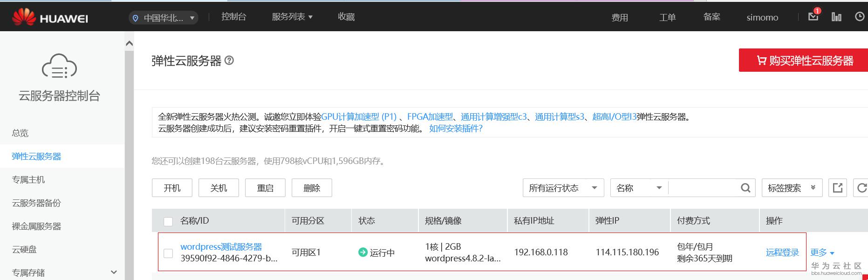This screenshot has height=280, width=868.
Task: Open 名称 search type dropdown
Action: pyautogui.click(x=639, y=188)
